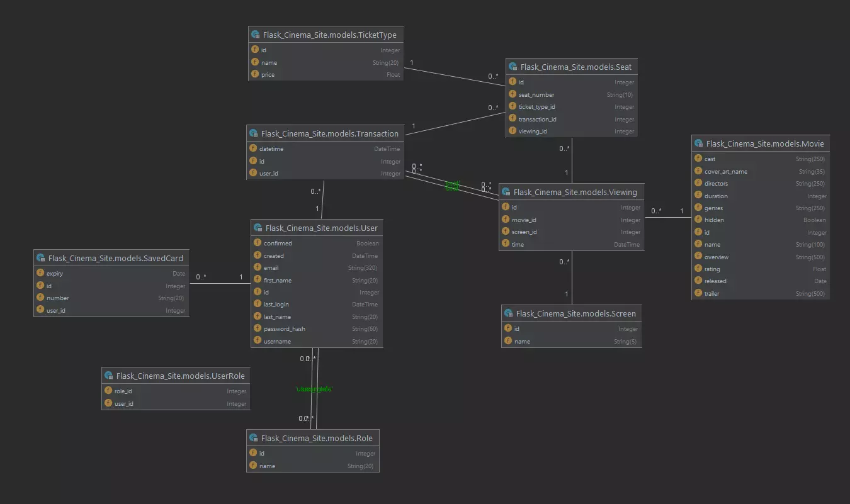Click the genres field in Movie

tap(761, 208)
